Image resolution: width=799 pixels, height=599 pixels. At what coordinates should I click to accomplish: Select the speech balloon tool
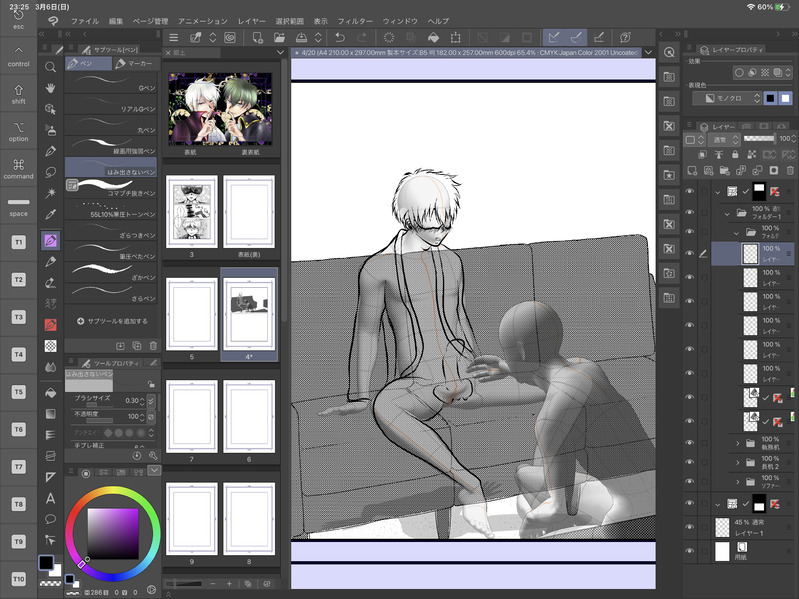pyautogui.click(x=50, y=519)
